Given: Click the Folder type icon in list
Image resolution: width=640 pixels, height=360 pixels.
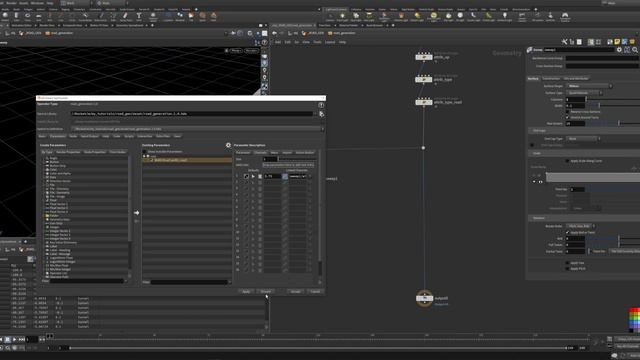Looking at the screenshot, I should point(47,216).
